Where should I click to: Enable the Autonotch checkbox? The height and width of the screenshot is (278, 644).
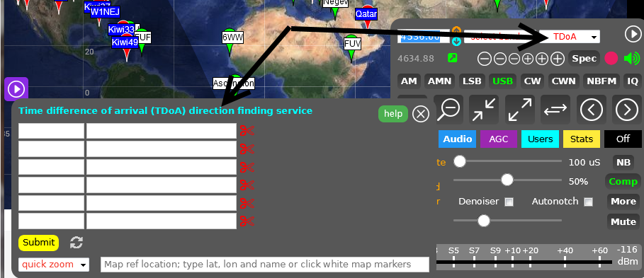coord(589,202)
